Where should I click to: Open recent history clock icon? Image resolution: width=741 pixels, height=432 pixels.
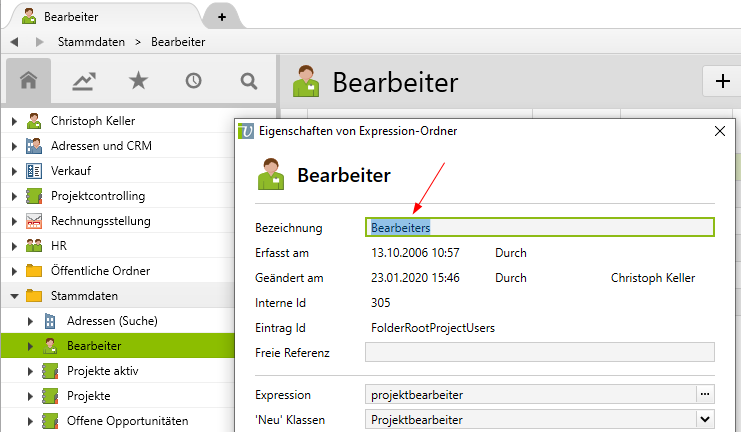(193, 82)
